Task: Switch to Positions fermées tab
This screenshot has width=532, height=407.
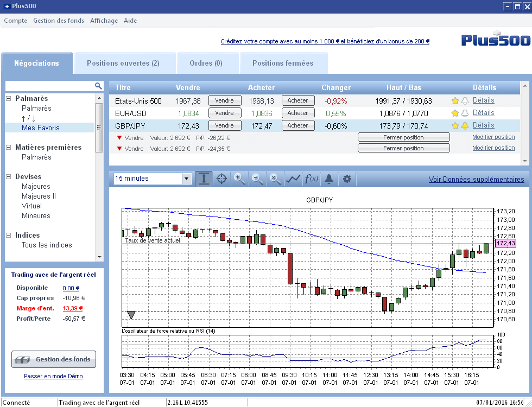Action: click(283, 63)
